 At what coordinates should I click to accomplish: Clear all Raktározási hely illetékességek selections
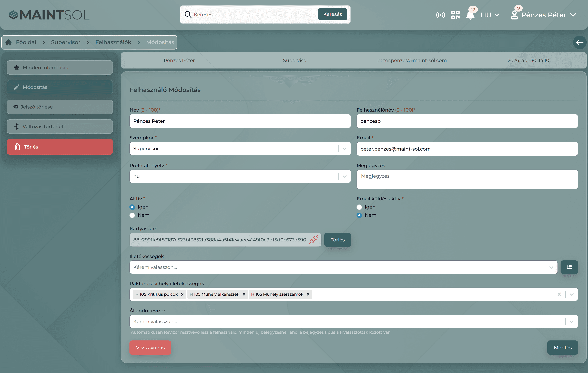[559, 294]
